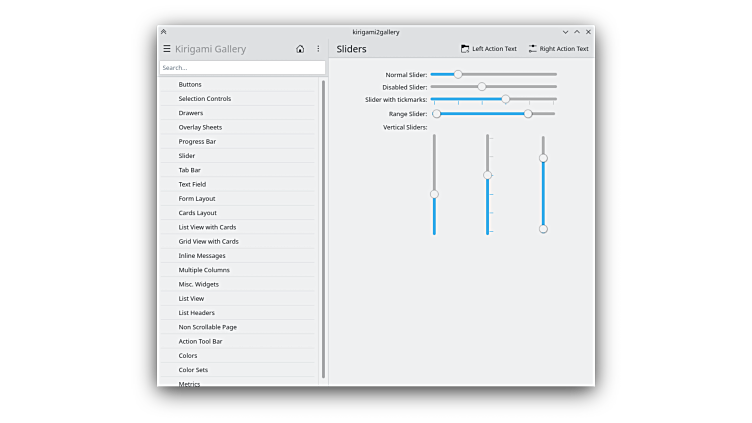Click in the Search field

tap(242, 68)
